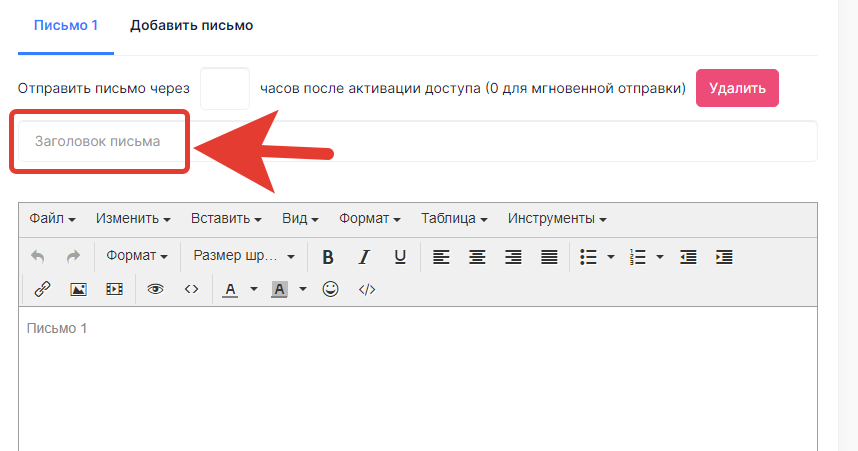This screenshot has height=451, width=858.
Task: Center-align the text
Action: (x=477, y=257)
